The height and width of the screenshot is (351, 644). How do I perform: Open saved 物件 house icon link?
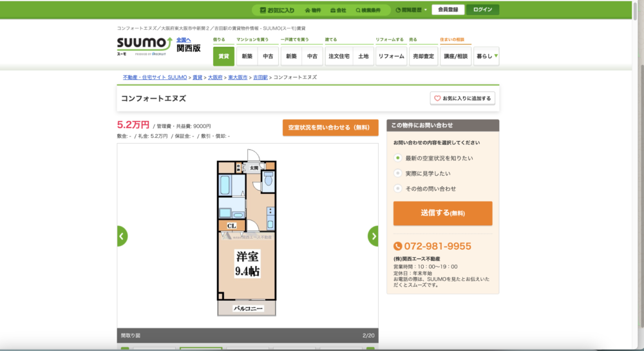(x=312, y=10)
